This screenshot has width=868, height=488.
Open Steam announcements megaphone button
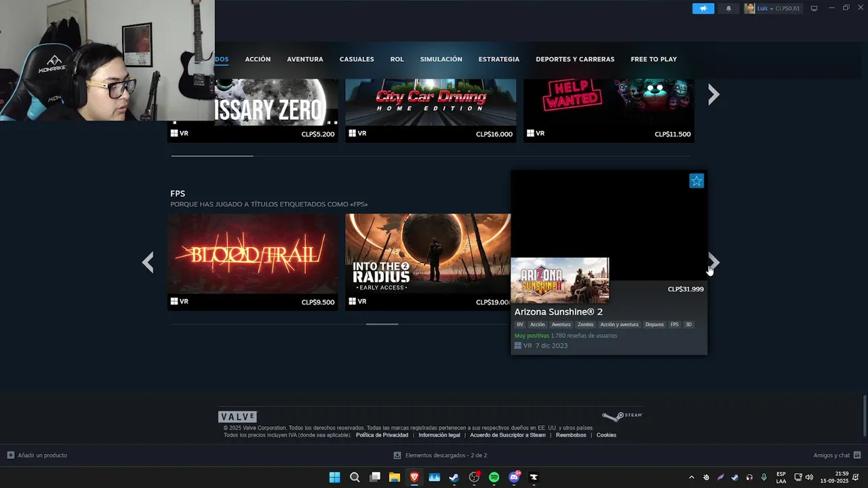703,8
